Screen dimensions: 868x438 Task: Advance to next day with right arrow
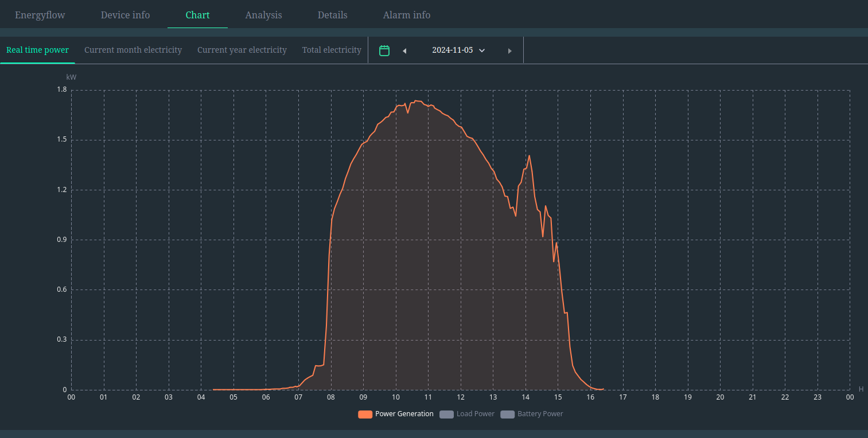[x=509, y=51]
